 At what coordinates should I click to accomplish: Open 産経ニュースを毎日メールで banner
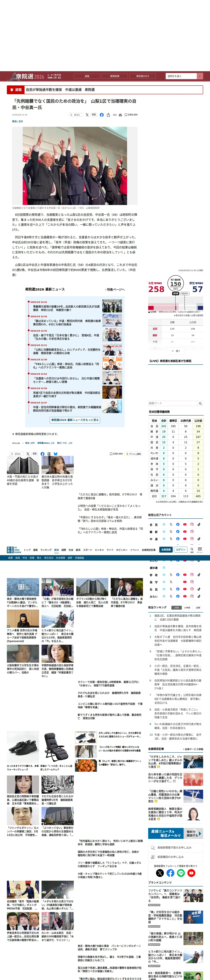(x=176, y=833)
